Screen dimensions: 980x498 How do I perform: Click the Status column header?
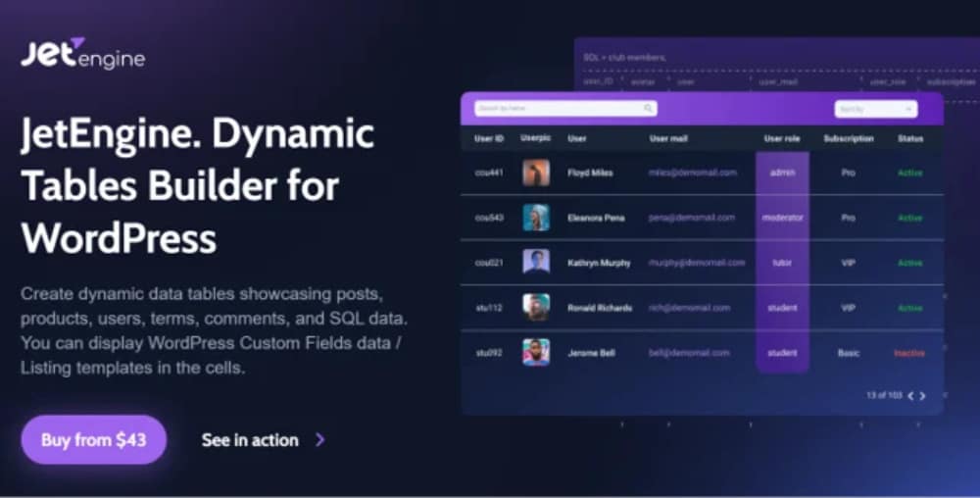[x=910, y=139]
